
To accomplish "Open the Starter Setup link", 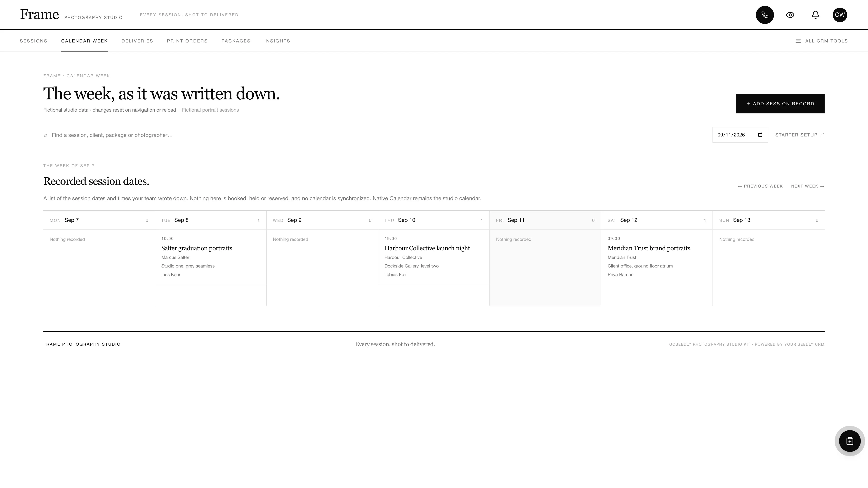I will tap(800, 135).
